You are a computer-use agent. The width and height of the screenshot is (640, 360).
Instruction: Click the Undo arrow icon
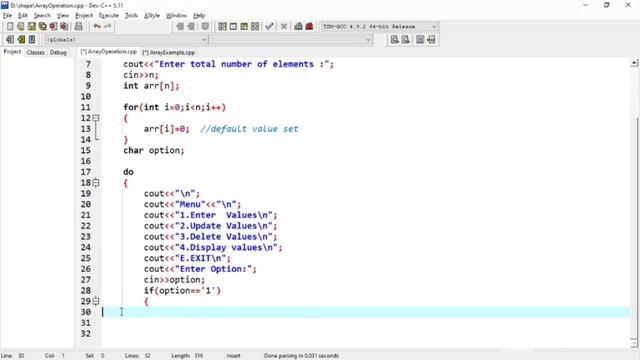click(97, 27)
